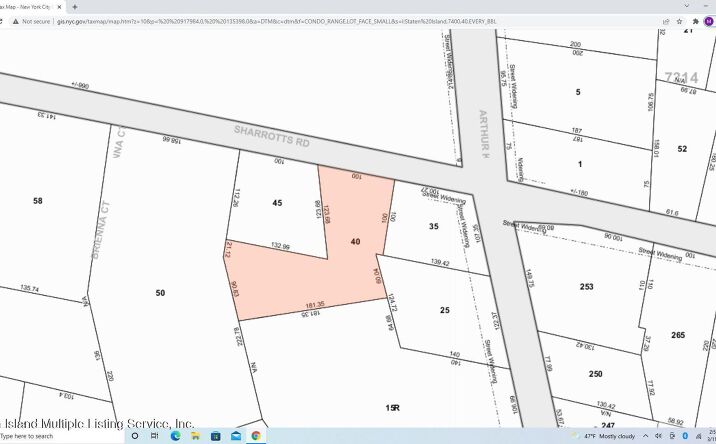The height and width of the screenshot is (444, 716).
Task: Select tax lot 45 on the map
Action: [x=277, y=203]
